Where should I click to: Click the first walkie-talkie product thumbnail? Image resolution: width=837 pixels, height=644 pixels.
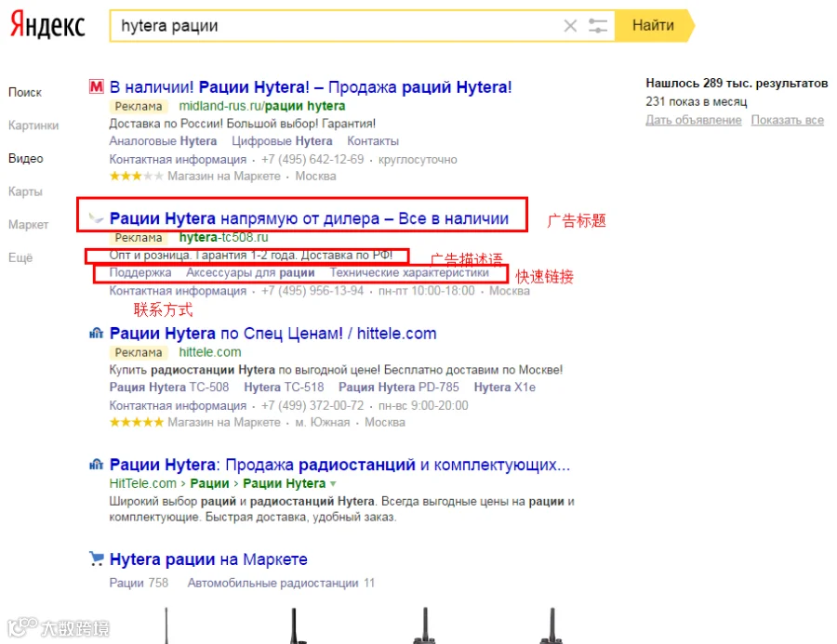[x=166, y=625]
